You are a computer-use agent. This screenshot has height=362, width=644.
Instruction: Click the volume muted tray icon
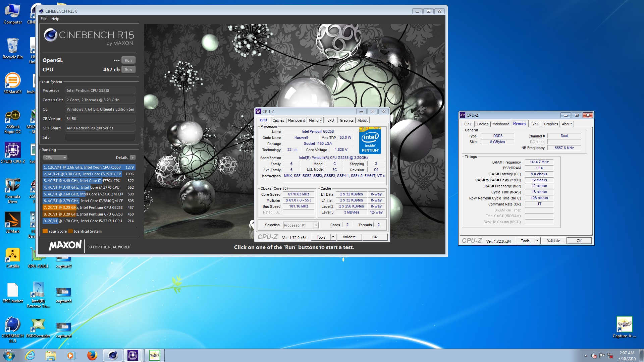(x=594, y=356)
